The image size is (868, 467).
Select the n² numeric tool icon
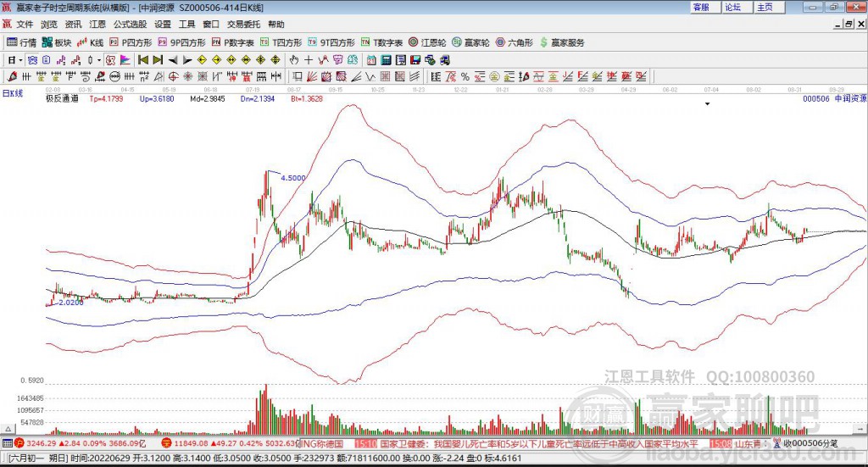click(x=144, y=76)
